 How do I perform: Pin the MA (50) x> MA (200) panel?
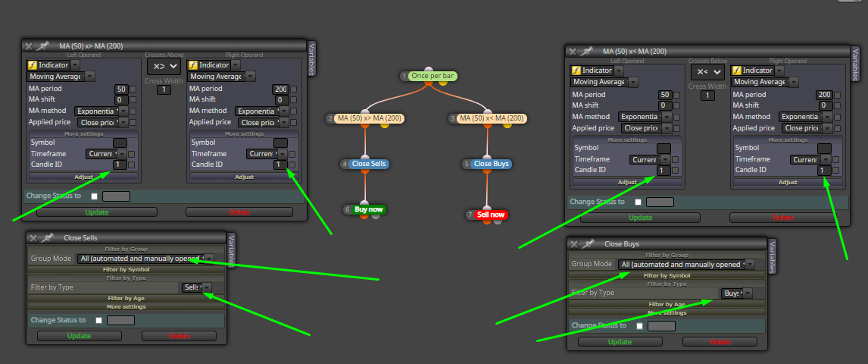click(43, 46)
